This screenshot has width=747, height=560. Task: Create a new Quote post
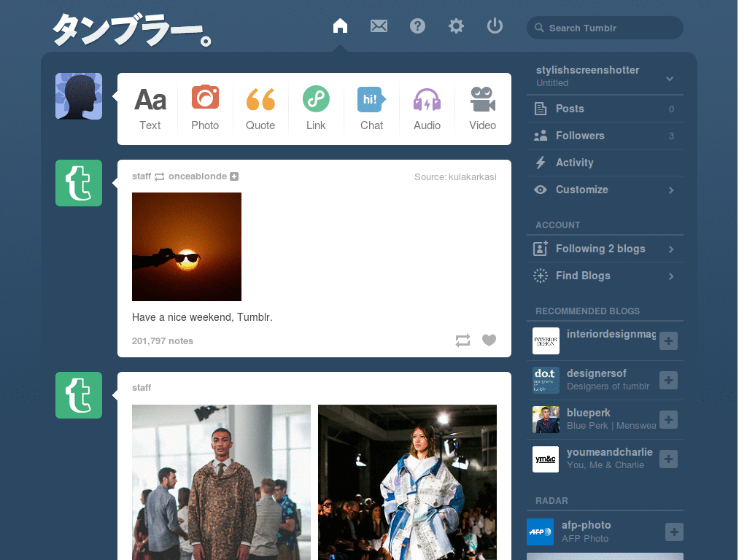[260, 109]
